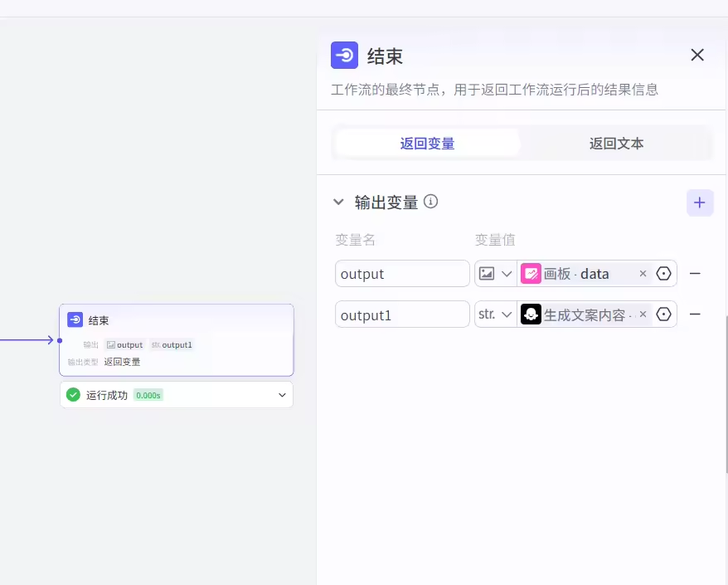728x585 pixels.
Task: Delete the output variable row
Action: [696, 274]
